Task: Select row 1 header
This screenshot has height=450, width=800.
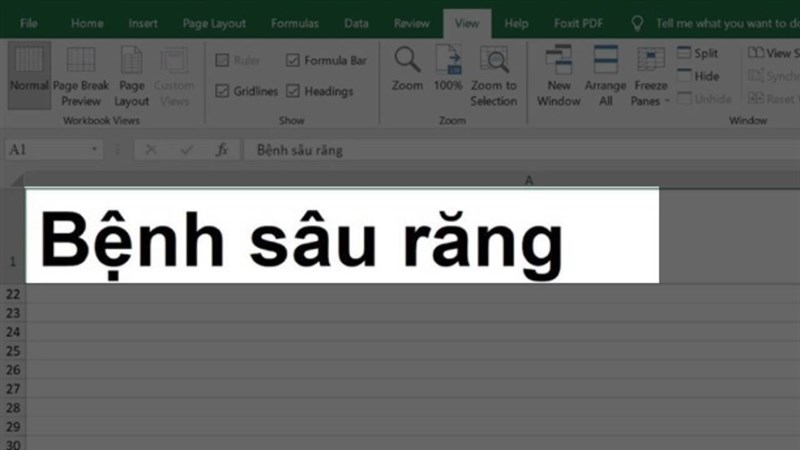Action: (13, 236)
